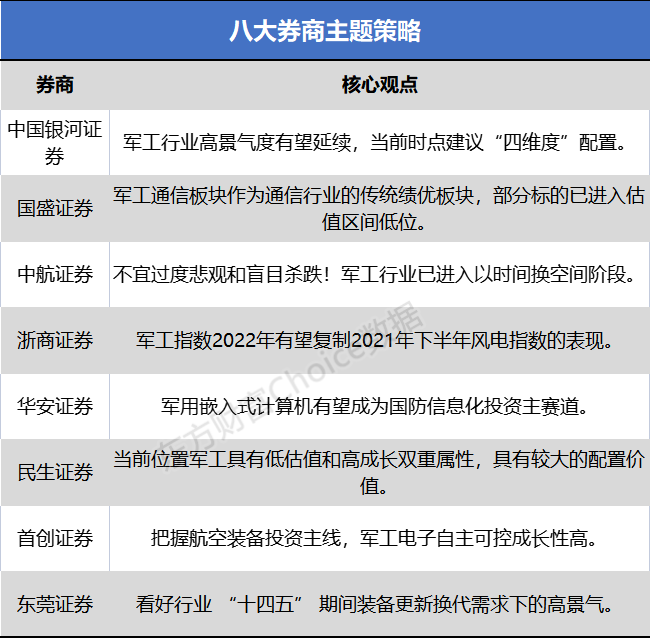Click the view mentioning “四维度”配置

pyautogui.click(x=380, y=143)
